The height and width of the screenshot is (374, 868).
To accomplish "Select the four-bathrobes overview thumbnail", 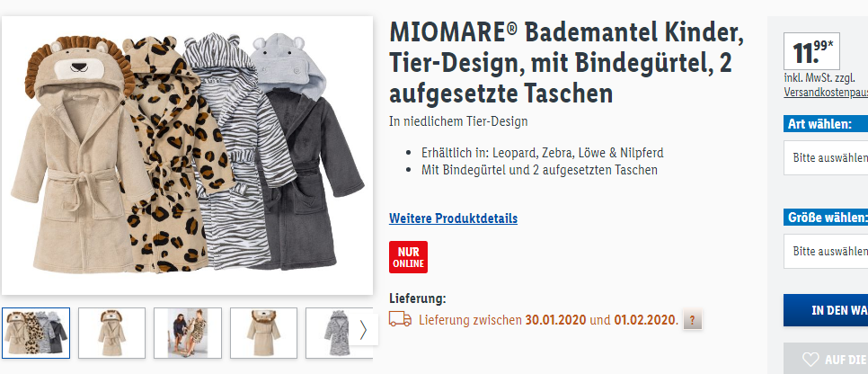I will tap(36, 333).
